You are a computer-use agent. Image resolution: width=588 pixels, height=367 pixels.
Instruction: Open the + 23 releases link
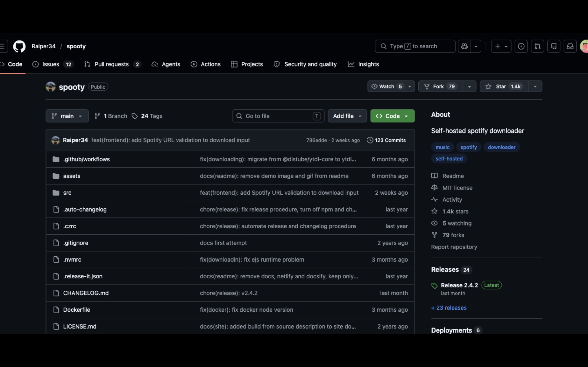click(449, 308)
